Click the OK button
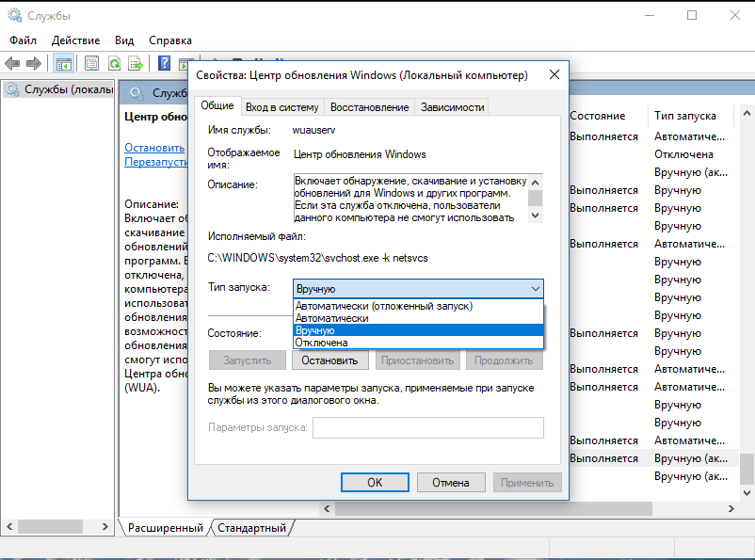This screenshot has width=755, height=560. click(x=375, y=483)
